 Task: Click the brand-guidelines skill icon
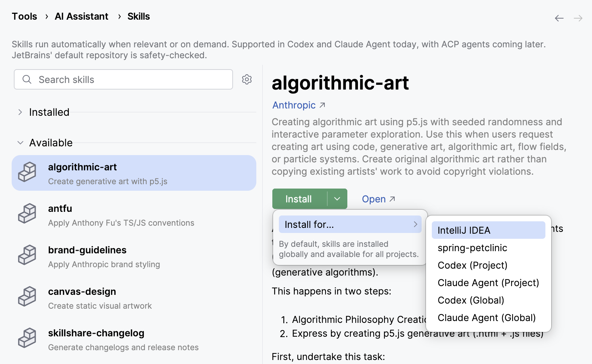pyautogui.click(x=27, y=255)
